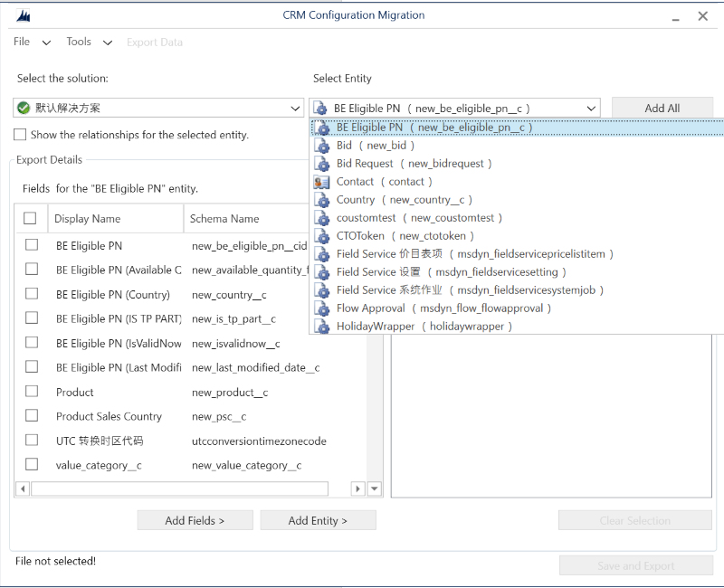This screenshot has height=588, width=724.
Task: Expand the File menu chevron
Action: [x=46, y=43]
